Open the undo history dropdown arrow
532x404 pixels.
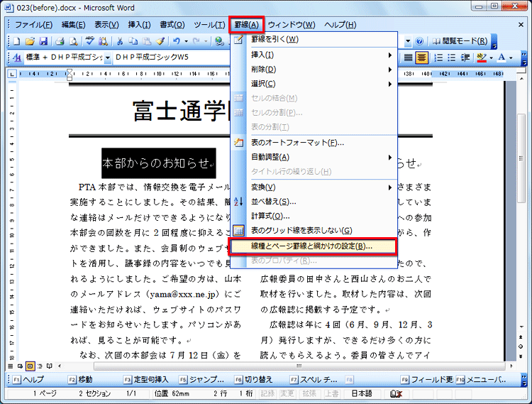[x=186, y=41]
